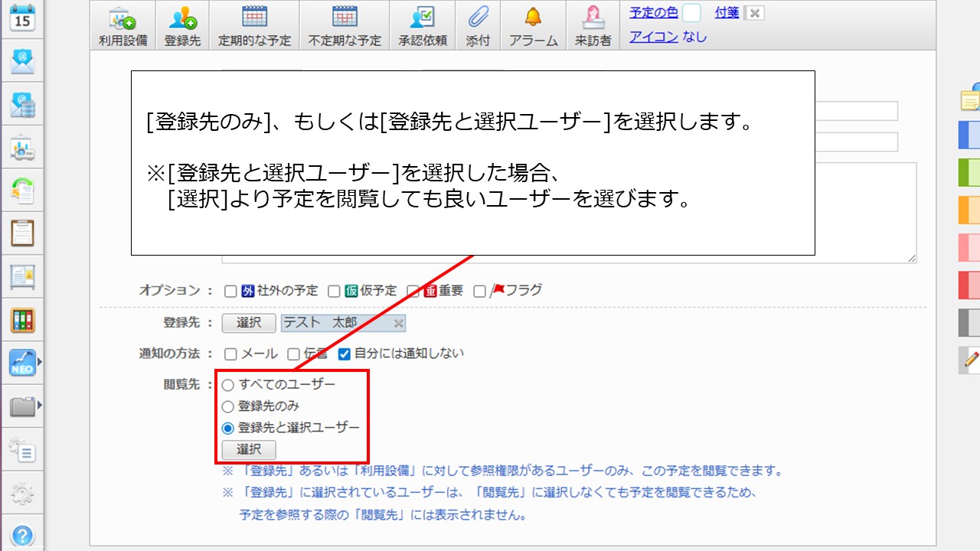Image resolution: width=980 pixels, height=551 pixels.
Task: Expand the arrow beside the NEO icon
Action: point(40,361)
